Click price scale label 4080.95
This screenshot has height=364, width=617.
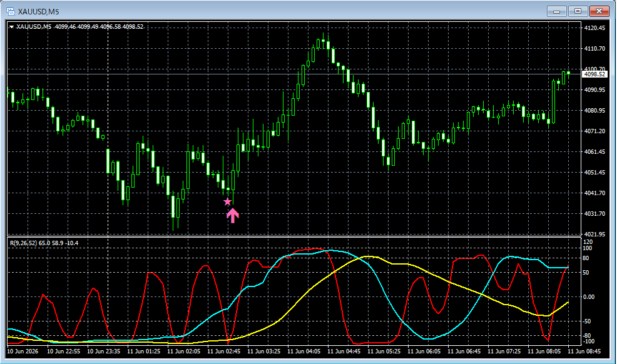pos(594,111)
